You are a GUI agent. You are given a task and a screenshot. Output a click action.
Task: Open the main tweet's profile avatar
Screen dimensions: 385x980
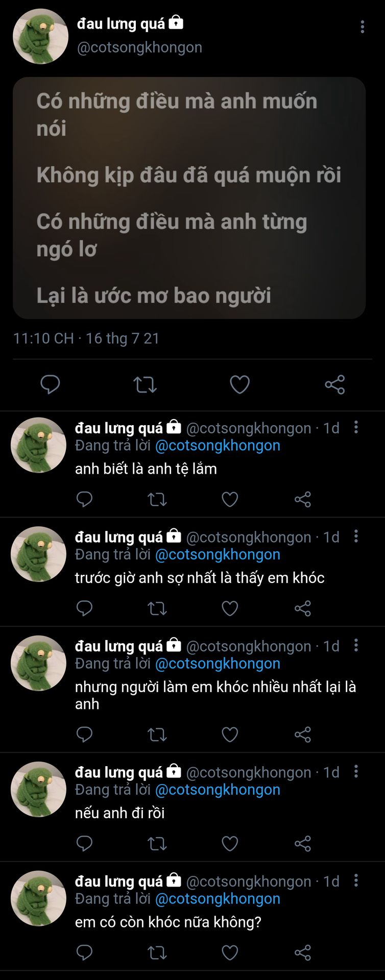pyautogui.click(x=40, y=36)
